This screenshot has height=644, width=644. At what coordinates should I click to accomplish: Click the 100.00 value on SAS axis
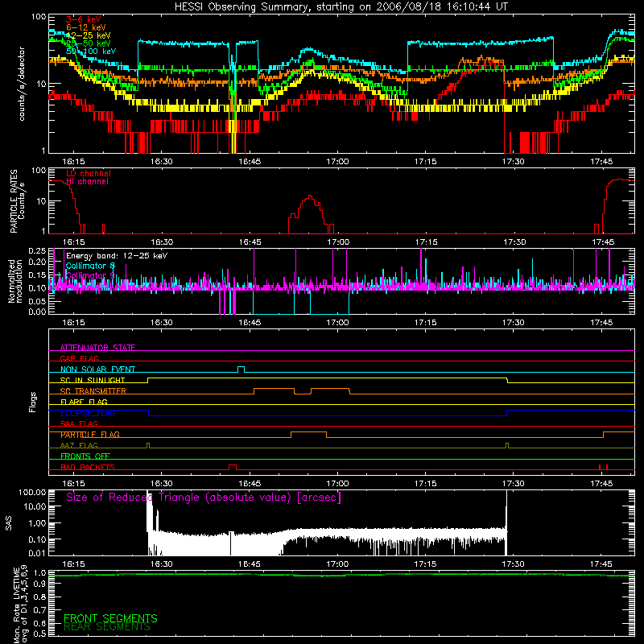(32, 492)
